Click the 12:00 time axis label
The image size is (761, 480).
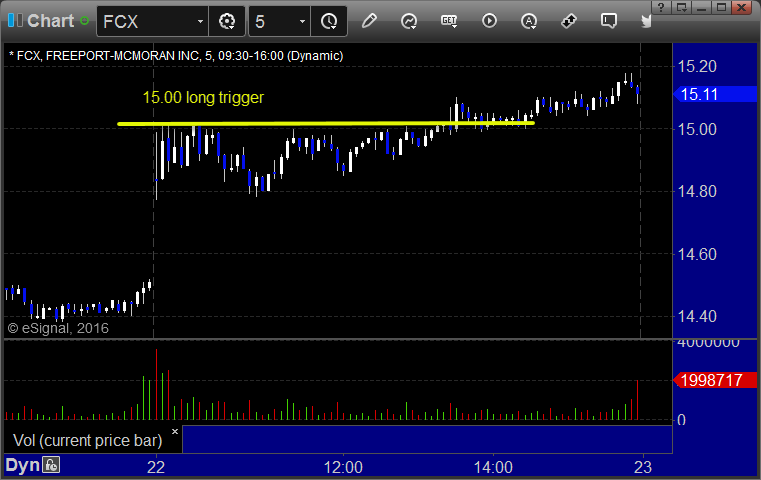pyautogui.click(x=343, y=467)
